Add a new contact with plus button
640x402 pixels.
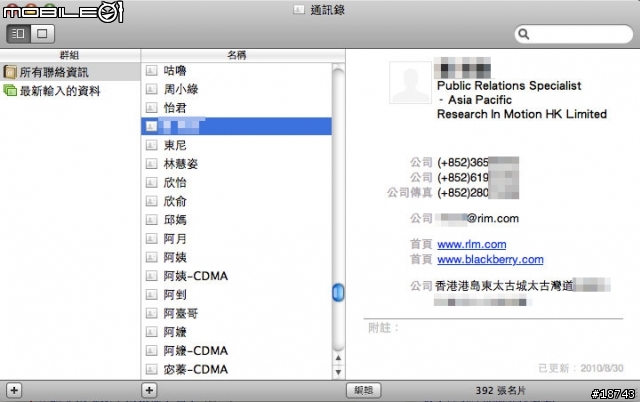coord(149,391)
